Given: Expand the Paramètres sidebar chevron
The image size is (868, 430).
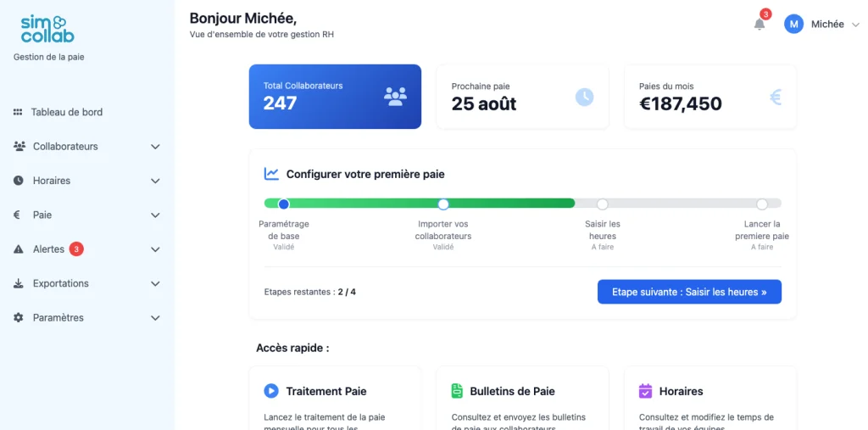Looking at the screenshot, I should pyautogui.click(x=155, y=318).
